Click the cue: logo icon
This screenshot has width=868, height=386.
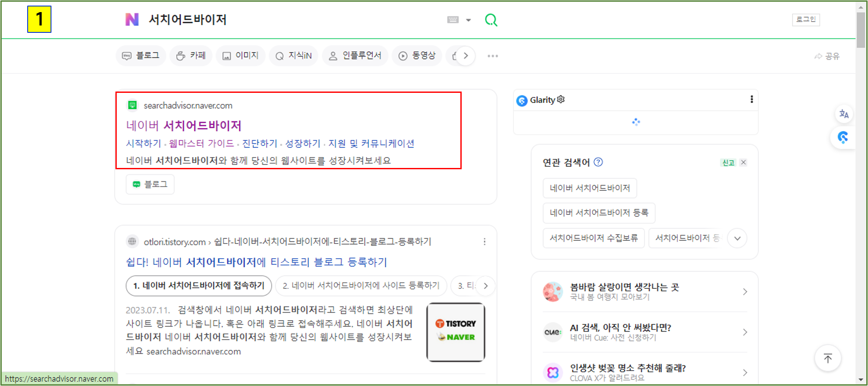553,332
